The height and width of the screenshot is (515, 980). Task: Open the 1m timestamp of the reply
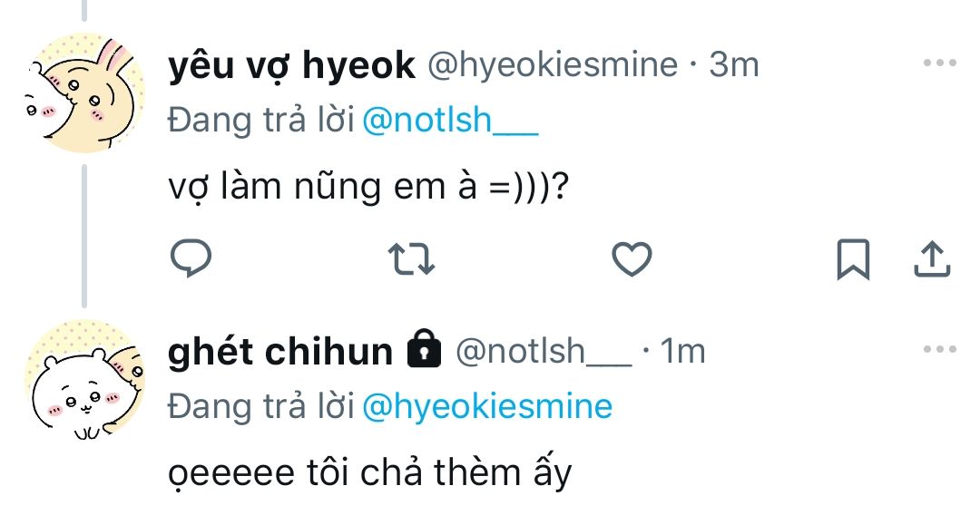[683, 352]
